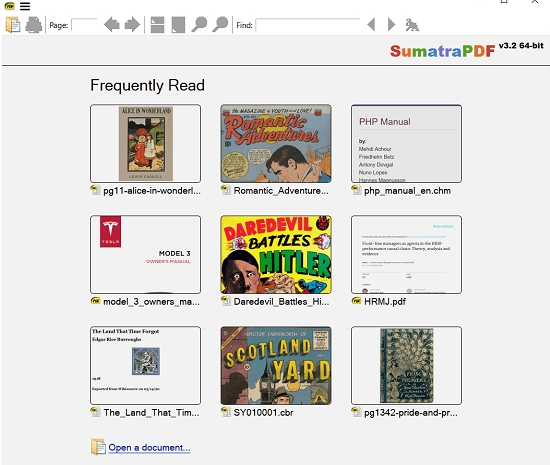The width and height of the screenshot is (550, 465).
Task: Open The Land That Time Forgot thumbnail
Action: (146, 365)
